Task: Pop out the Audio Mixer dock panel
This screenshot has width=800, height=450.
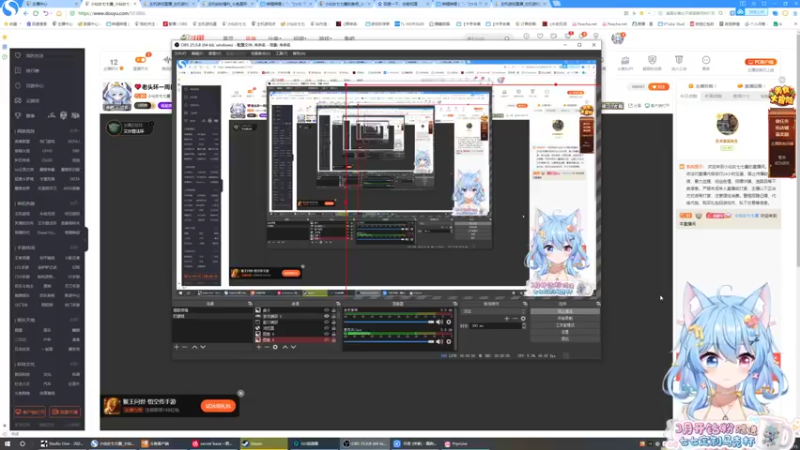Action: (x=454, y=304)
